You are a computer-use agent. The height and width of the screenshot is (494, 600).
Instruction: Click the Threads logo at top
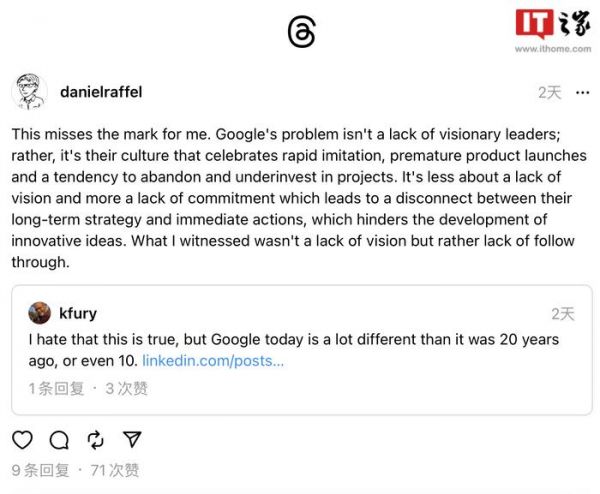(x=301, y=33)
